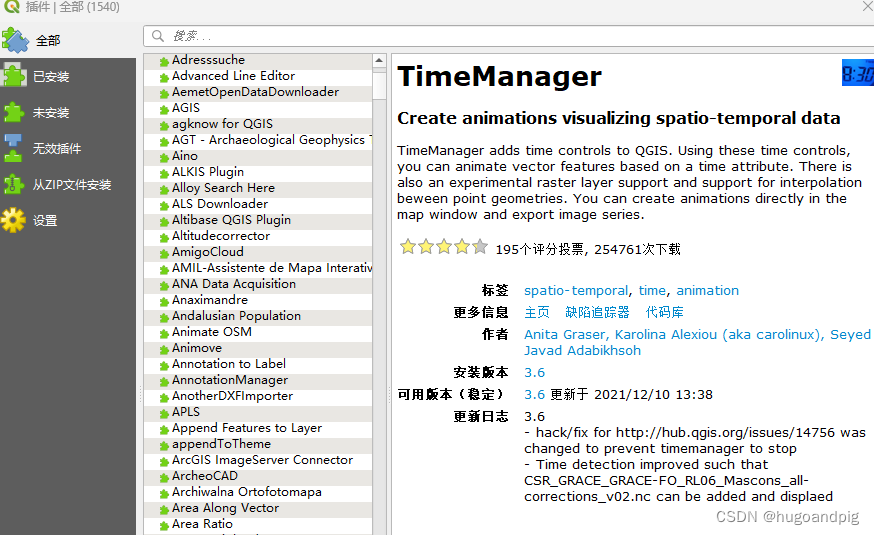
Task: Select Append Features to Layer plugin
Action: click(258, 428)
